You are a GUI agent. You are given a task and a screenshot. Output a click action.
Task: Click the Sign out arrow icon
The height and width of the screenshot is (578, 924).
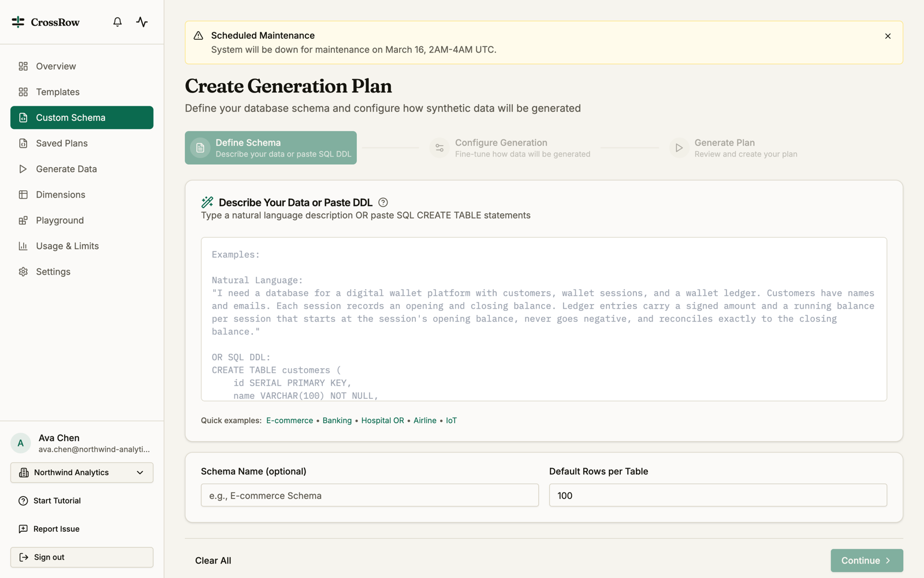click(24, 557)
